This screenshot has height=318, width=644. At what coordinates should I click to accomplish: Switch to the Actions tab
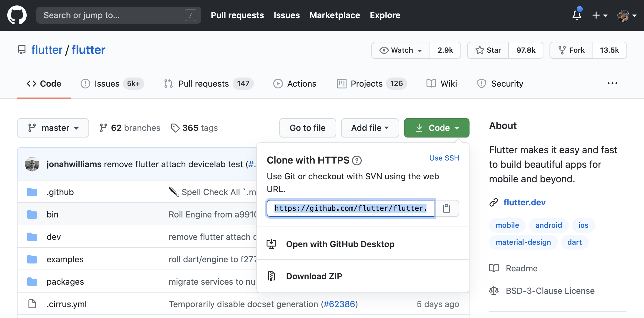[x=295, y=84]
